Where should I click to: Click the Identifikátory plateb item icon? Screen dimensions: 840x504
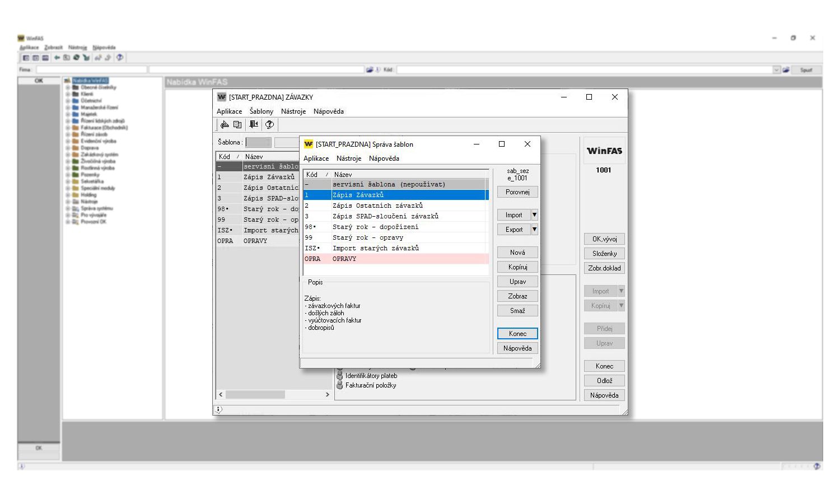340,376
